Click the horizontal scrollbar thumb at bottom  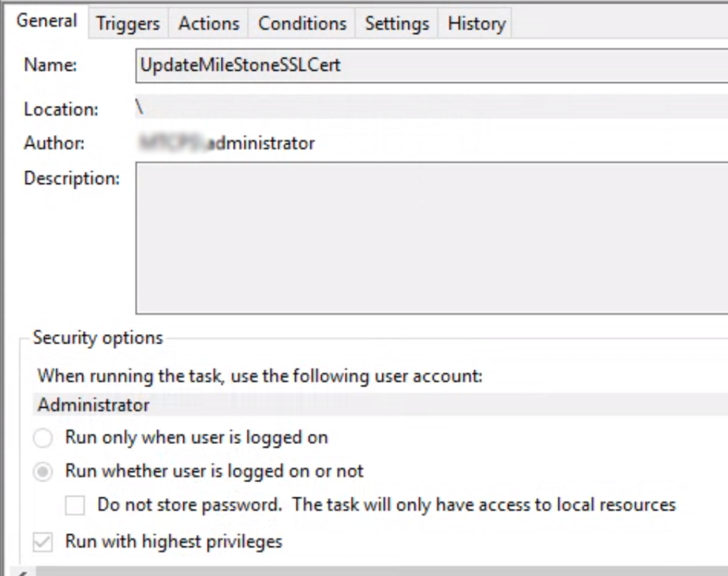click(x=382, y=572)
